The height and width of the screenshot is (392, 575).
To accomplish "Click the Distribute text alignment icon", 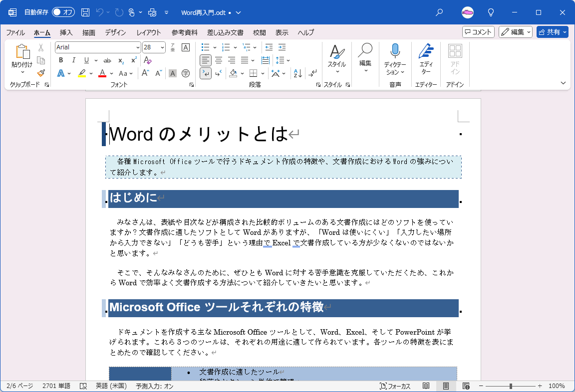I will (x=265, y=60).
